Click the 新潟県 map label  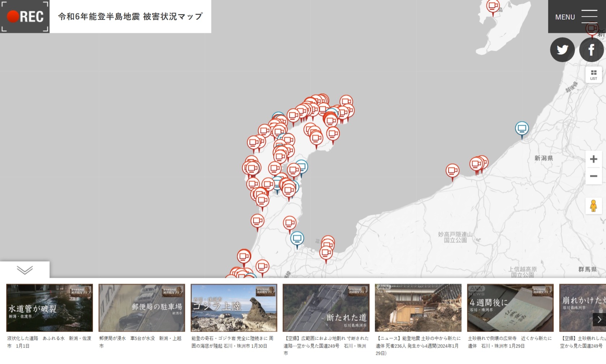coord(544,158)
